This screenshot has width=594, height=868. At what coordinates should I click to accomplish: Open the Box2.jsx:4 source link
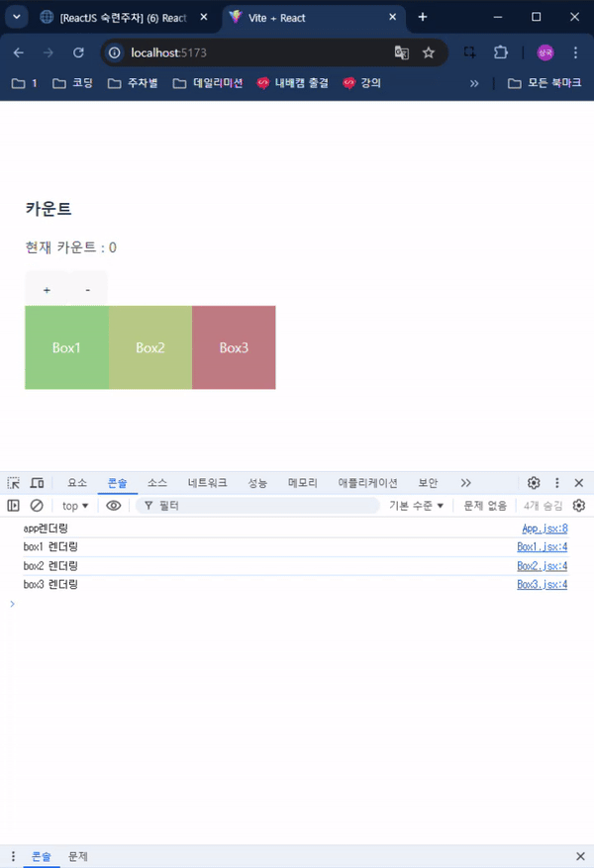tap(542, 566)
